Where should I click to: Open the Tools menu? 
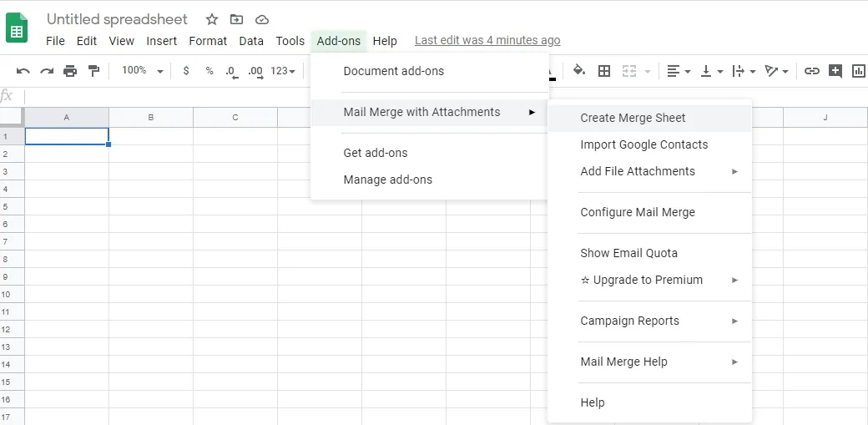[x=290, y=41]
